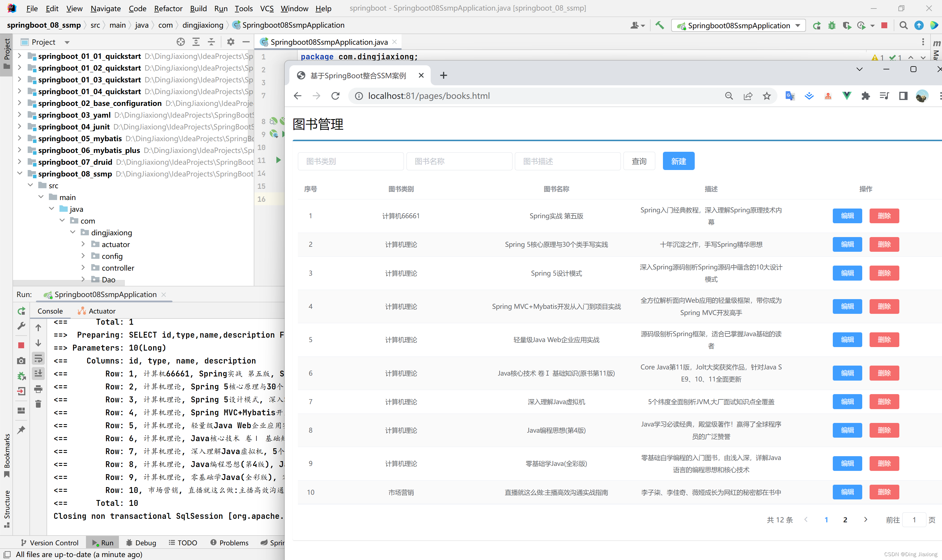
Task: Expand the config package
Action: 83,256
